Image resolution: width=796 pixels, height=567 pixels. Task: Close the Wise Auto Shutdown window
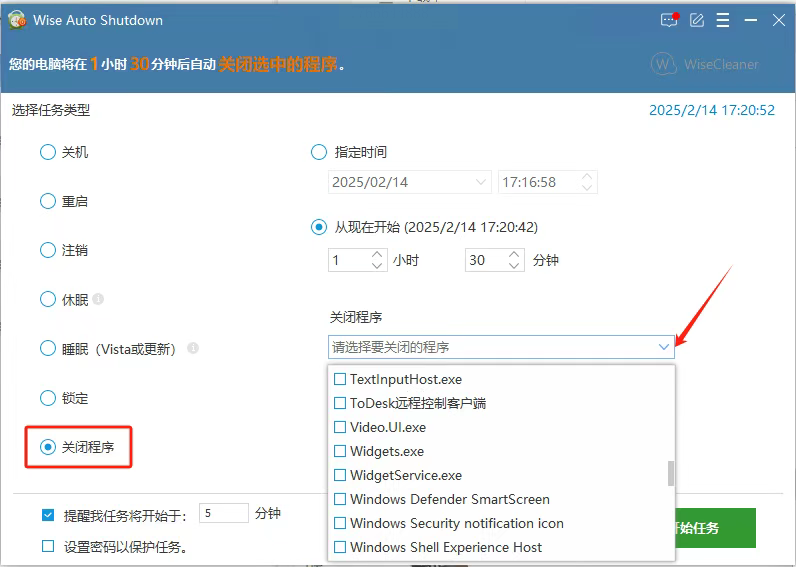click(x=779, y=20)
